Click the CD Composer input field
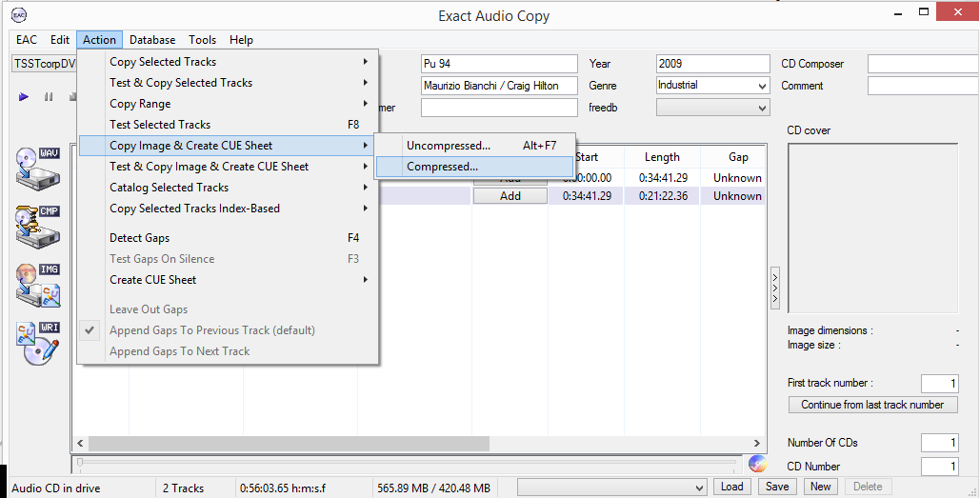980x498 pixels. click(923, 64)
